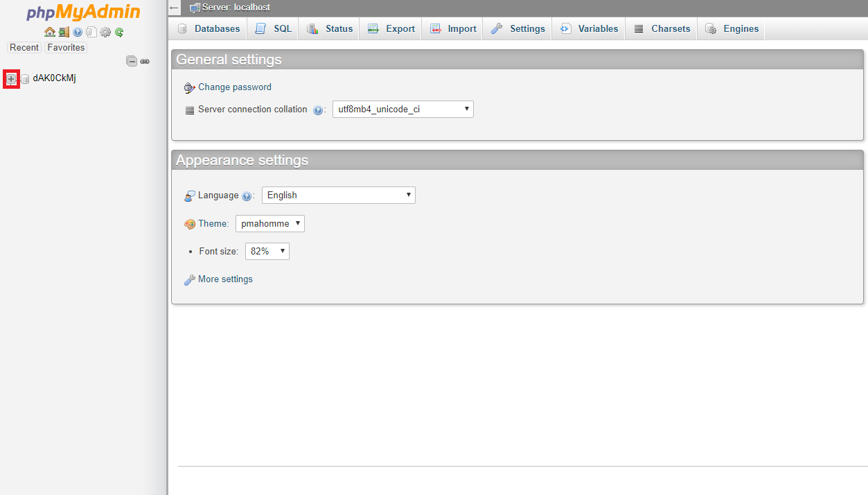Open the server connection collation dropdown
The image size is (868, 495).
click(403, 109)
